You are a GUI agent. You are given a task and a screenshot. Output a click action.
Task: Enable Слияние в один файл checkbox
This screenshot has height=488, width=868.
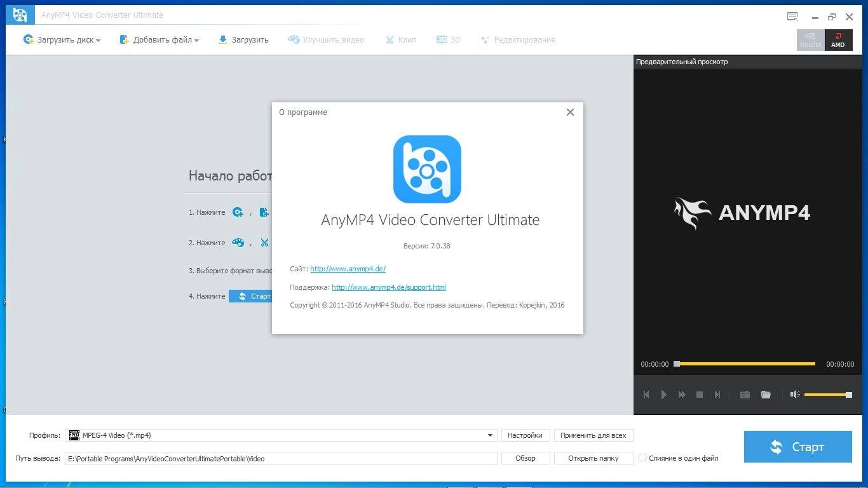642,457
